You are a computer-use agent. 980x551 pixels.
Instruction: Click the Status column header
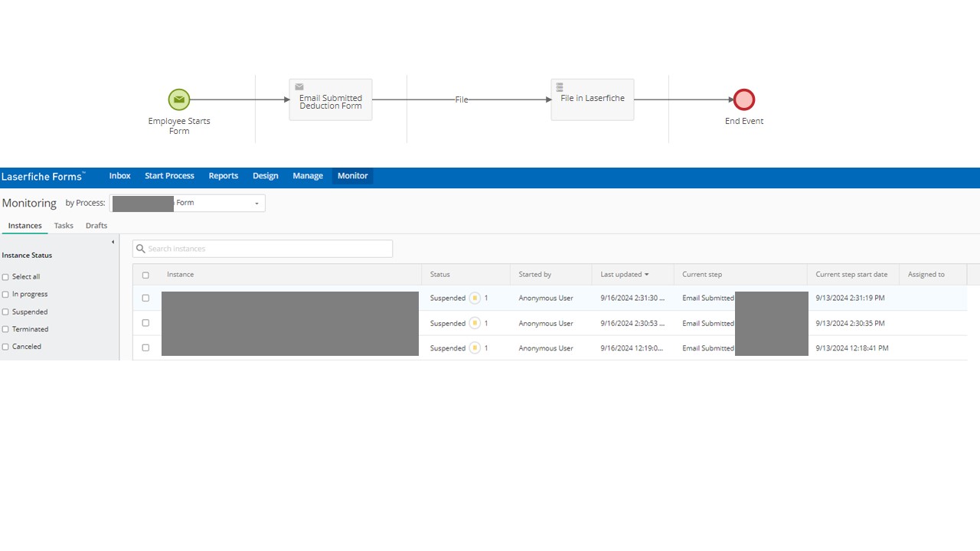tap(440, 275)
